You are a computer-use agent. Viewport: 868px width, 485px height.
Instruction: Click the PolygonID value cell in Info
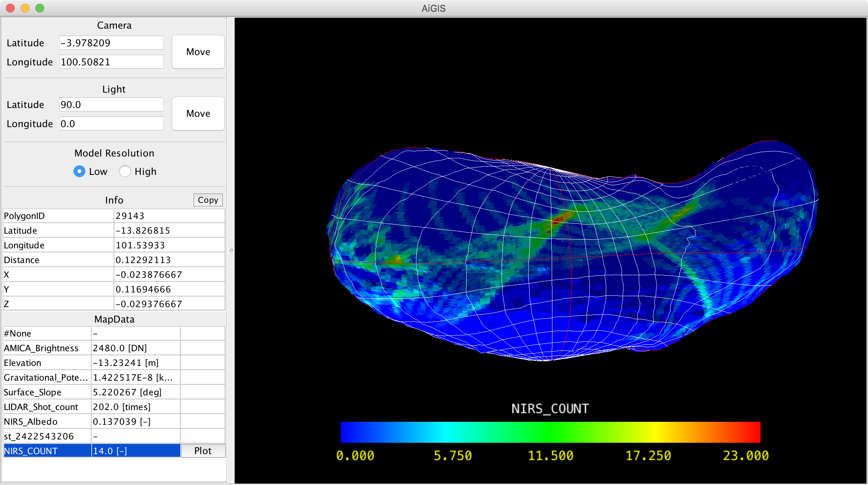coord(169,216)
